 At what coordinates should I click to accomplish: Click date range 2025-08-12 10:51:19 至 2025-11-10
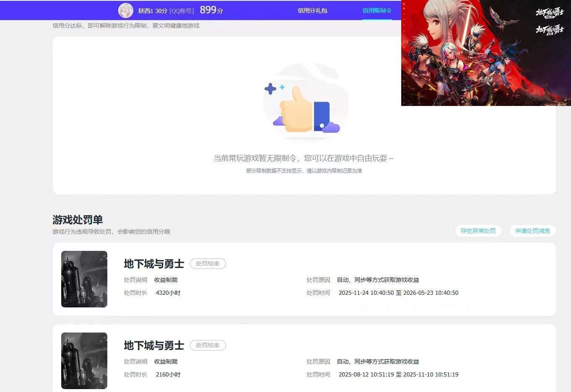pos(398,374)
